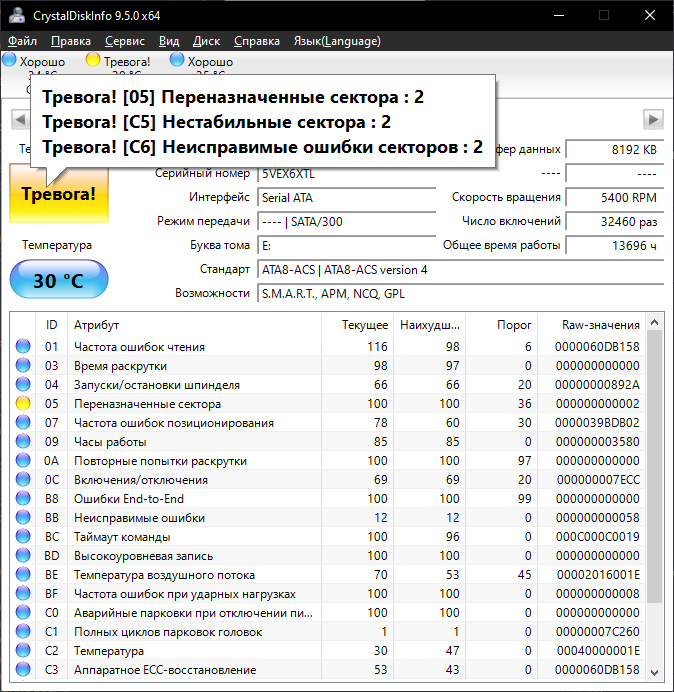Click the serial number field 5VEX6XTL
The image size is (674, 692).
point(346,173)
